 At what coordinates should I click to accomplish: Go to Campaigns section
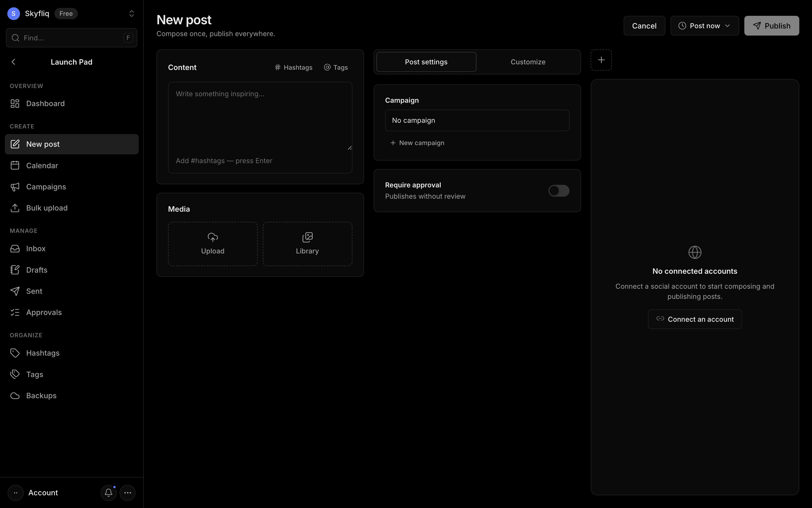click(x=71, y=187)
